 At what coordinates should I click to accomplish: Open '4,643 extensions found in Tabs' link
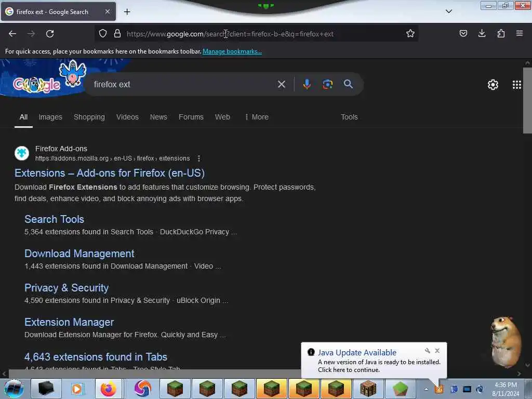coord(96,357)
